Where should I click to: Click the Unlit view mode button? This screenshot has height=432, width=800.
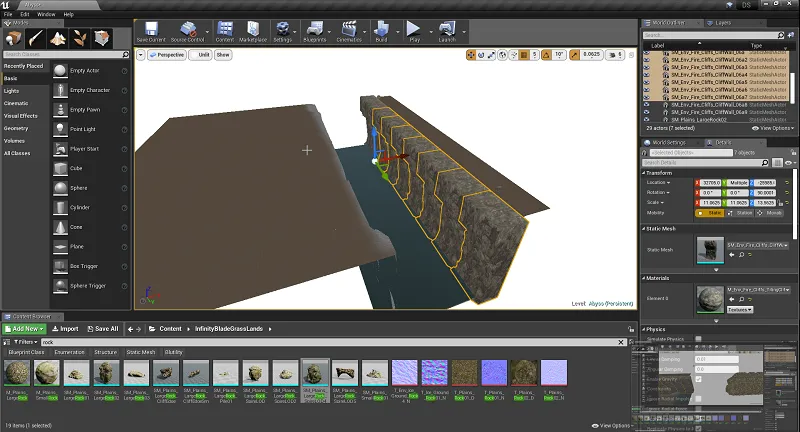[x=201, y=55]
